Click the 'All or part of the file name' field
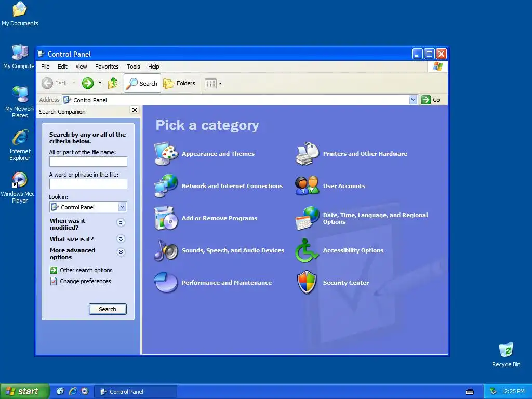Viewport: 532px width, 399px height. click(x=88, y=162)
